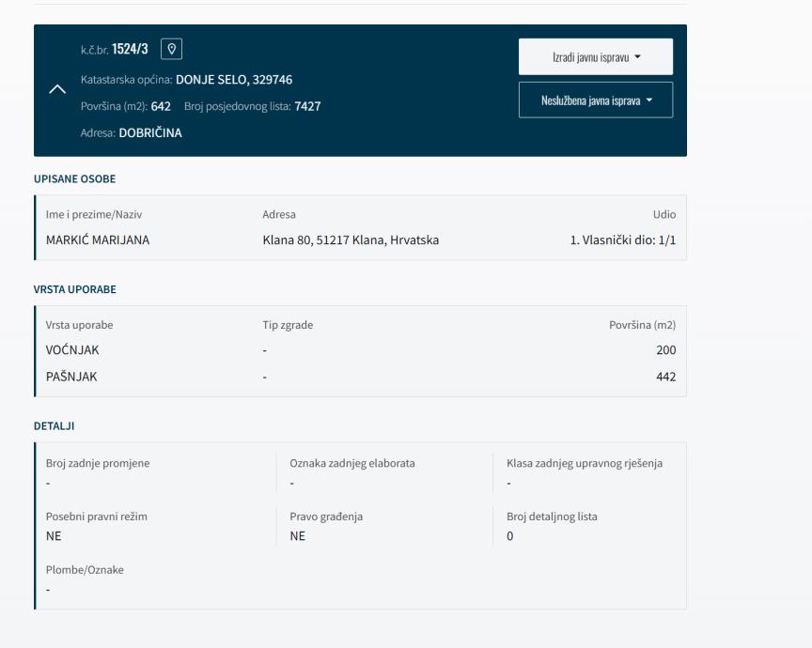Click the 'Oznaka zadnjeg elaborata' label

pyautogui.click(x=352, y=463)
